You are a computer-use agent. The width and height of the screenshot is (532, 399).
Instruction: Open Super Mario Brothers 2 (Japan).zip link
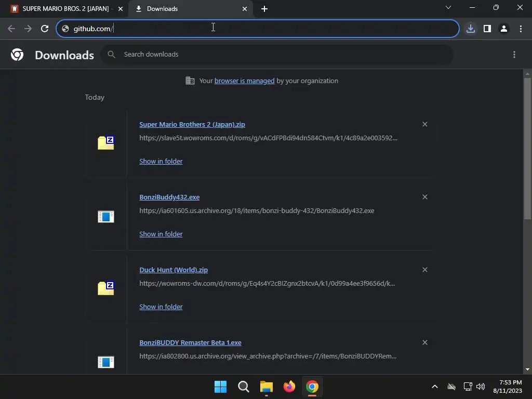point(192,125)
